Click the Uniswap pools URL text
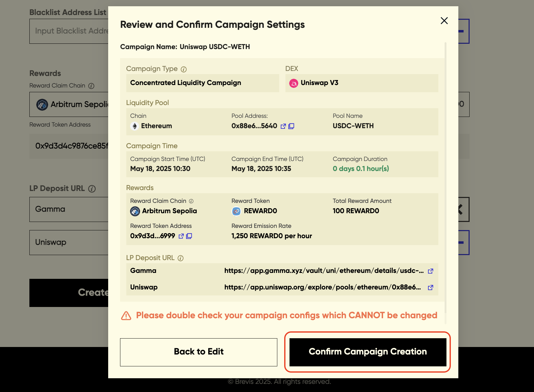The width and height of the screenshot is (534, 392). [322, 288]
